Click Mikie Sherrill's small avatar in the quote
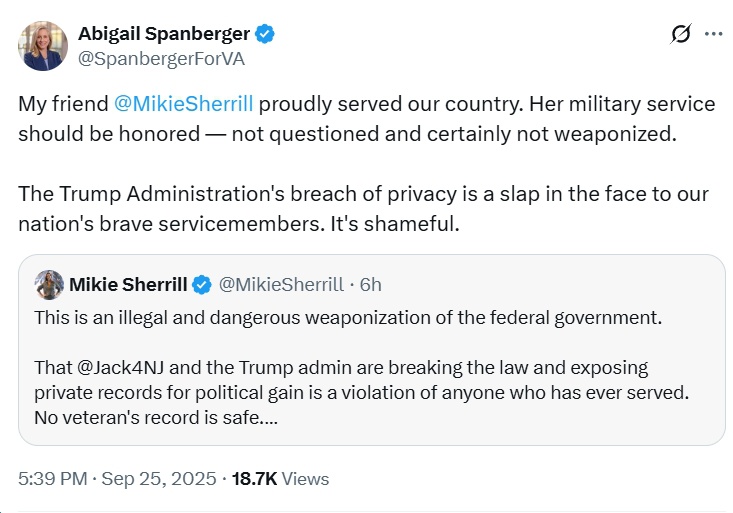 (x=49, y=284)
